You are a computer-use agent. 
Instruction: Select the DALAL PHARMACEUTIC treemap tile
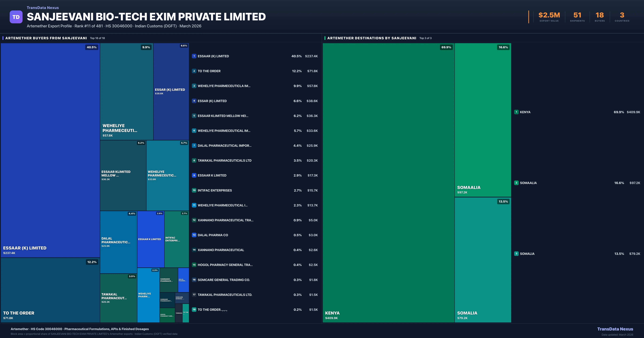point(118,242)
